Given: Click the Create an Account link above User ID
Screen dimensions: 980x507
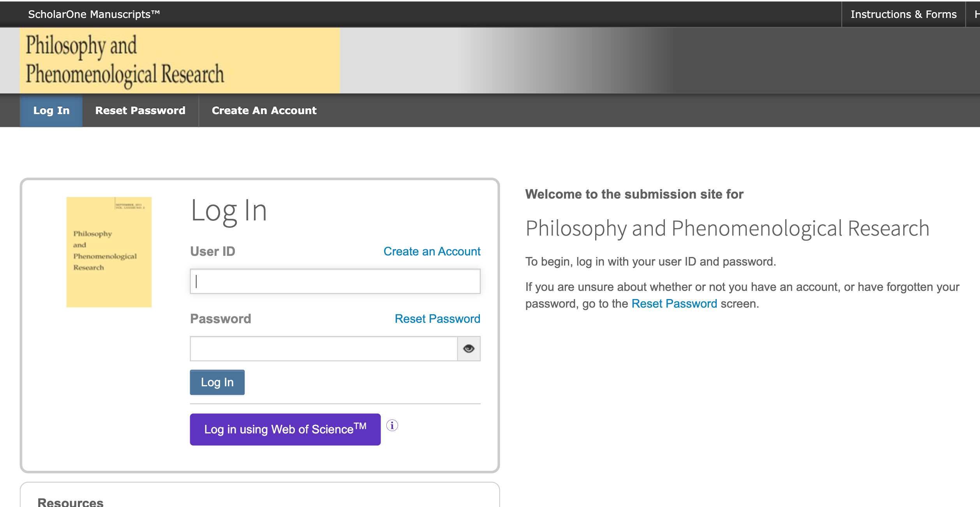Looking at the screenshot, I should click(432, 251).
